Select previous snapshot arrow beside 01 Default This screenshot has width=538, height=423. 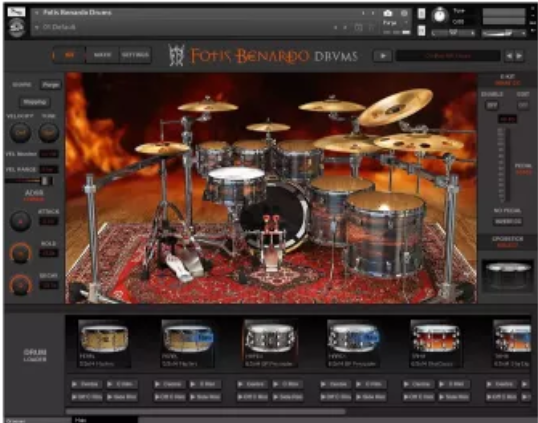click(x=336, y=27)
